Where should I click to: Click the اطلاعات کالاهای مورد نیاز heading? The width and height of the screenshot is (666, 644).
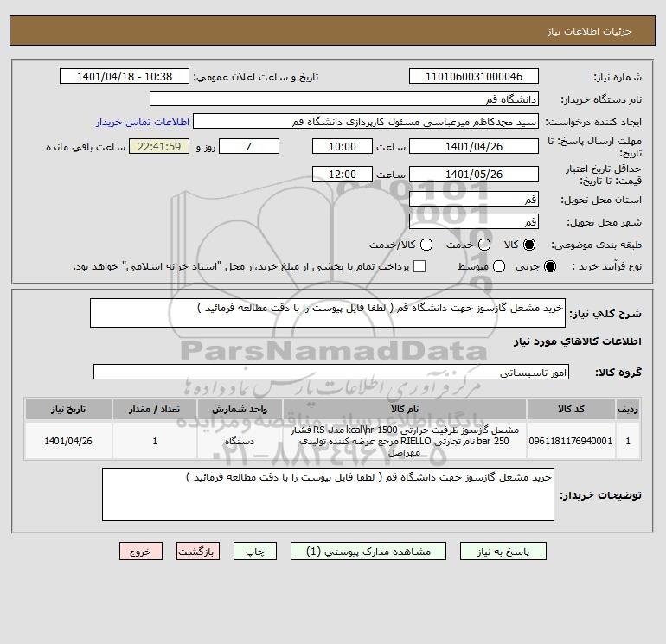coord(577,341)
